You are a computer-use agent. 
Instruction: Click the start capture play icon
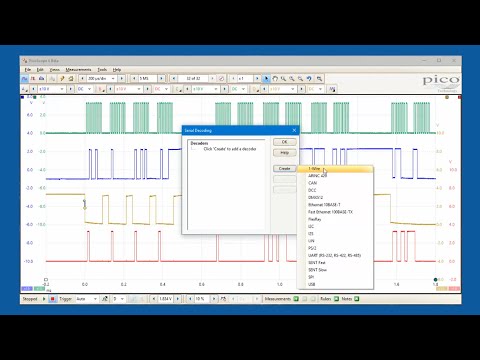44,299
